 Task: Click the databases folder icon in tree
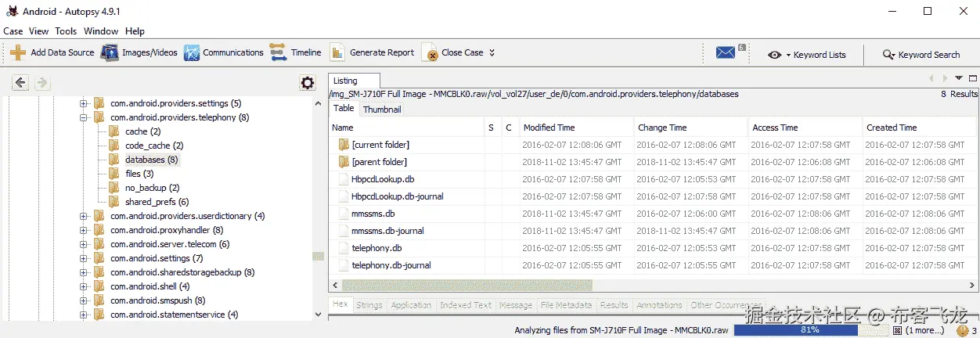114,160
